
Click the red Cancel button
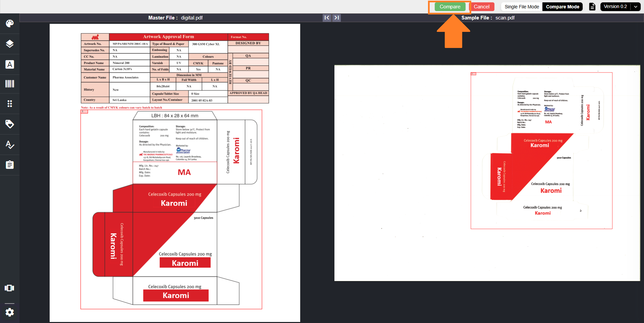(481, 7)
